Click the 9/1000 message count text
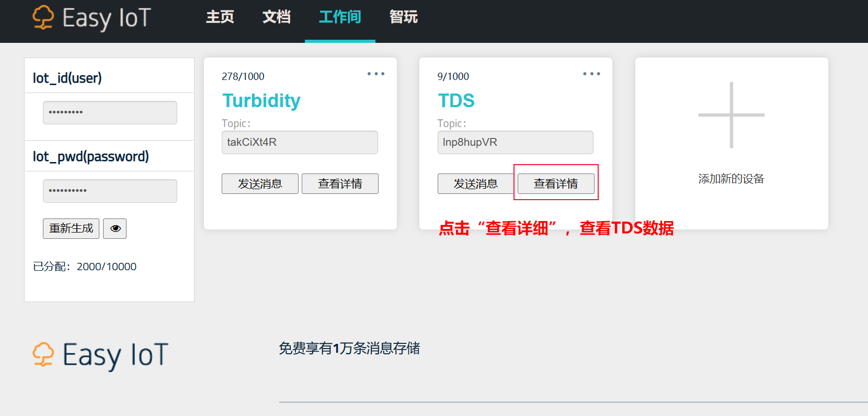This screenshot has height=416, width=868. tap(453, 76)
